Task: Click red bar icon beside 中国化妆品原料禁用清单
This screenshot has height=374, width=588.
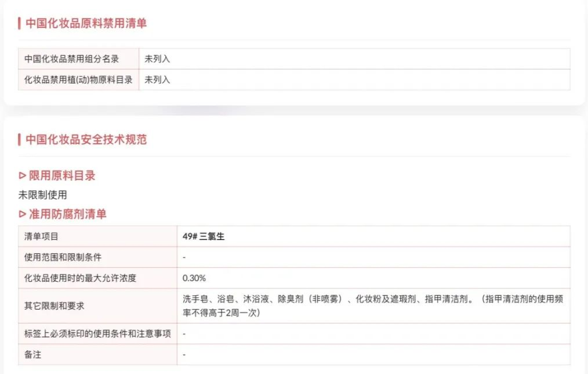Action: (x=20, y=24)
